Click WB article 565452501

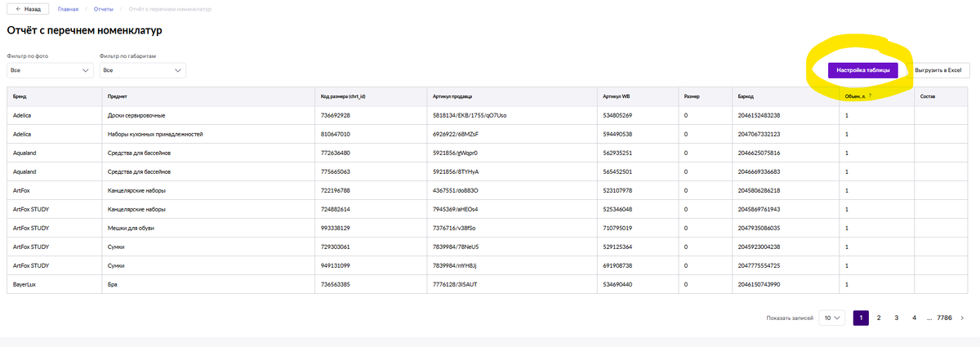(x=617, y=171)
